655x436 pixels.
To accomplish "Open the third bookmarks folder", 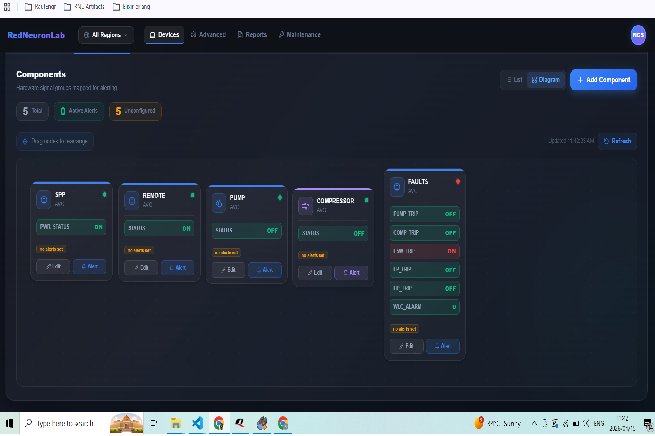I will (x=132, y=7).
